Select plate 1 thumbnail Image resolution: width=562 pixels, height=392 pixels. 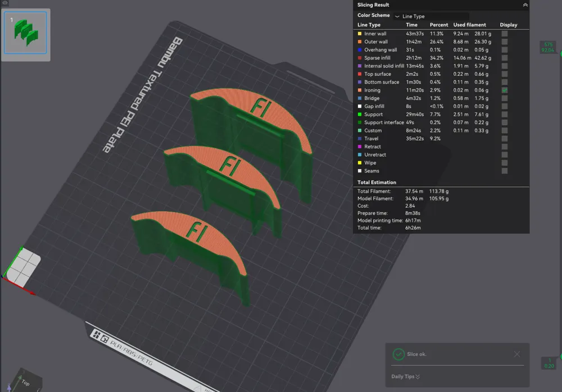pos(25,33)
